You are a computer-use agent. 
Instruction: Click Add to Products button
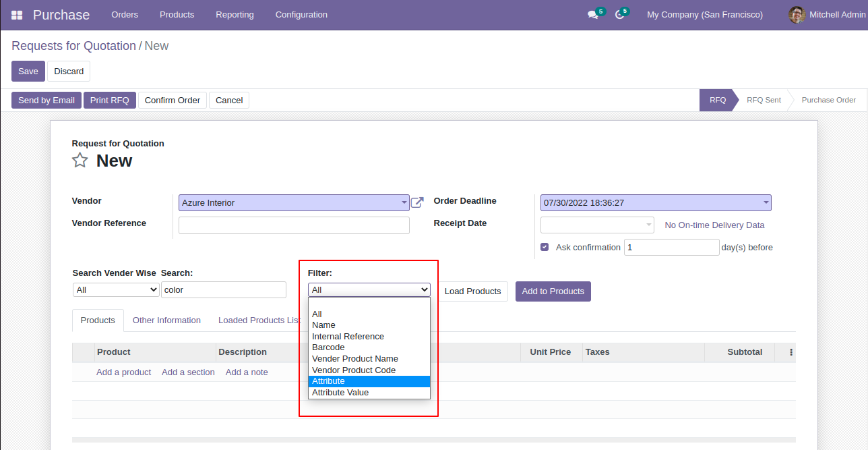pos(553,291)
